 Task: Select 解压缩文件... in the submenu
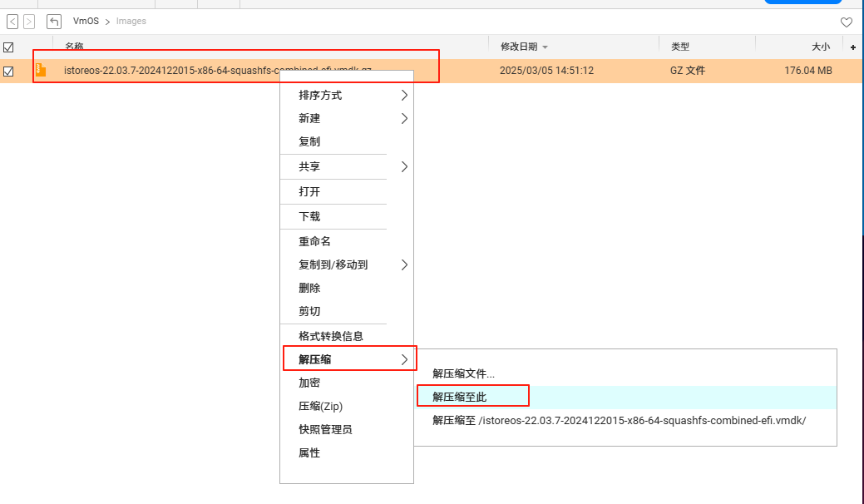626,374
